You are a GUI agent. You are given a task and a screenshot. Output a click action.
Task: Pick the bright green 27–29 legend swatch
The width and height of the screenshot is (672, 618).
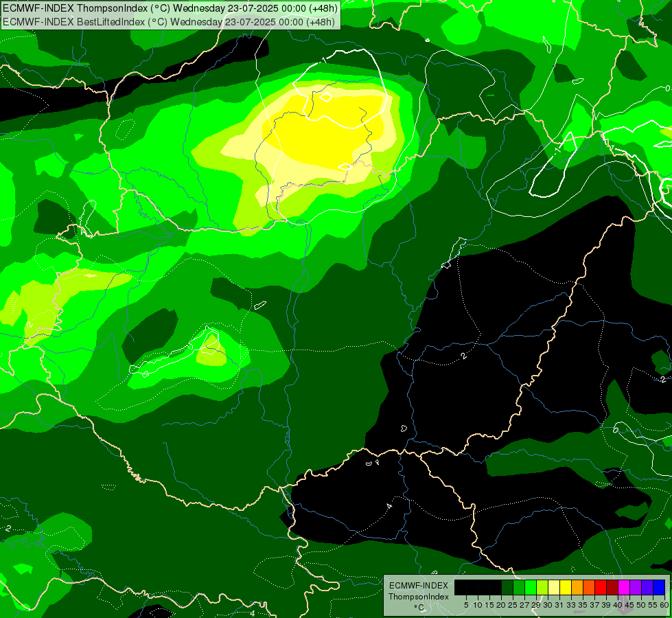coord(531,587)
